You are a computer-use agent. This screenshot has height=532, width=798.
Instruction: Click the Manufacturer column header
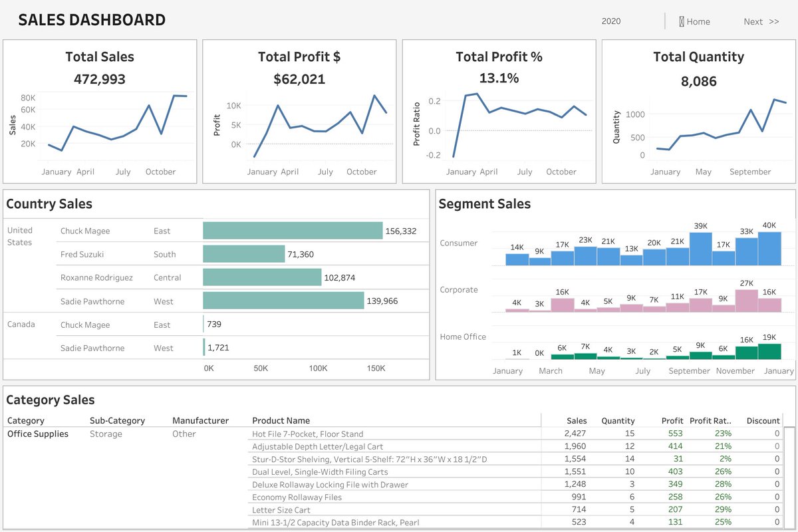point(200,420)
